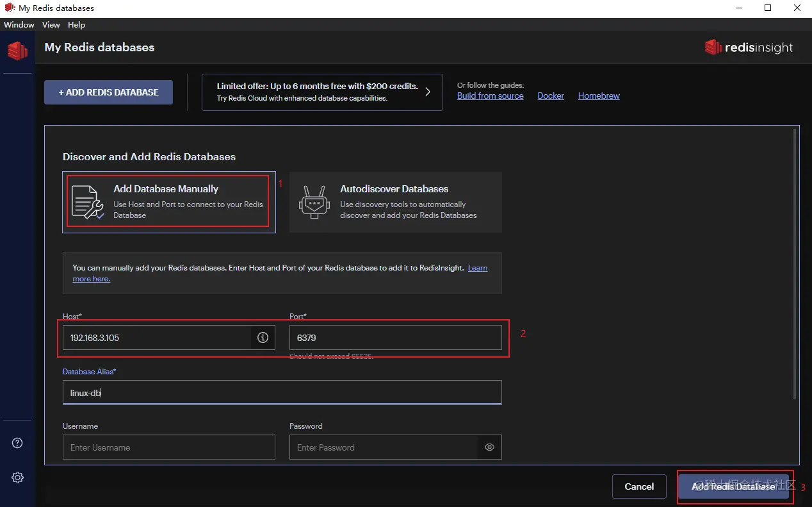Click the Discover and Add Redis Databases heading
Screen dimensions: 812x507
point(149,156)
